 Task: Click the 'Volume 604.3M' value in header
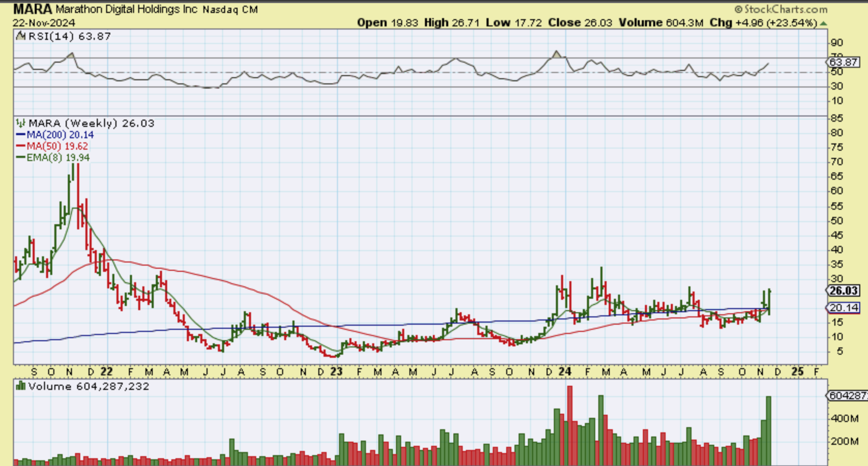click(661, 23)
